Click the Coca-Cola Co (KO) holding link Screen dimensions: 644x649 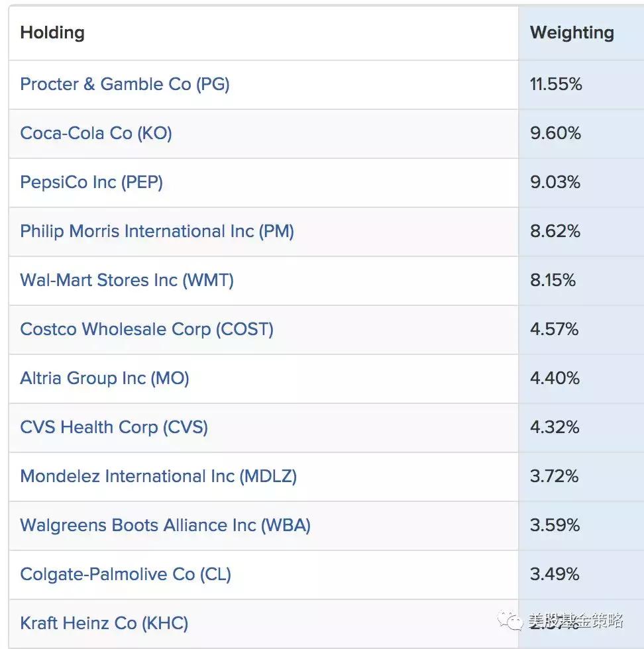(96, 134)
